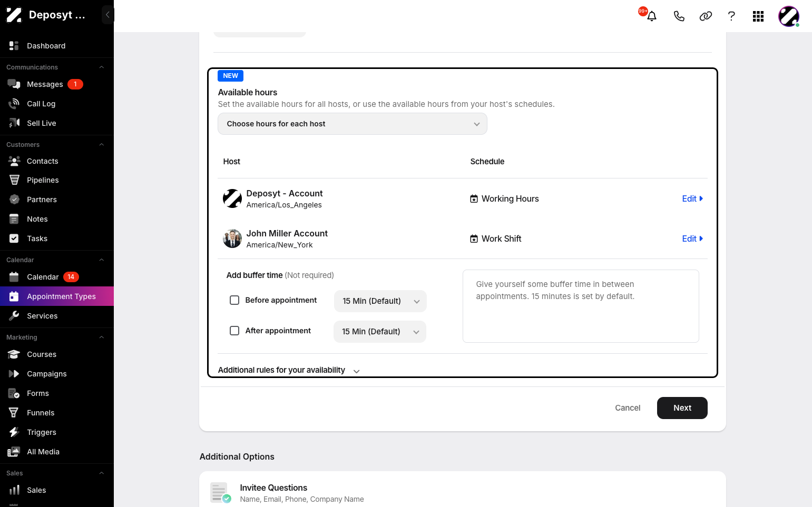Open help question mark icon
812x507 pixels.
pyautogui.click(x=731, y=16)
